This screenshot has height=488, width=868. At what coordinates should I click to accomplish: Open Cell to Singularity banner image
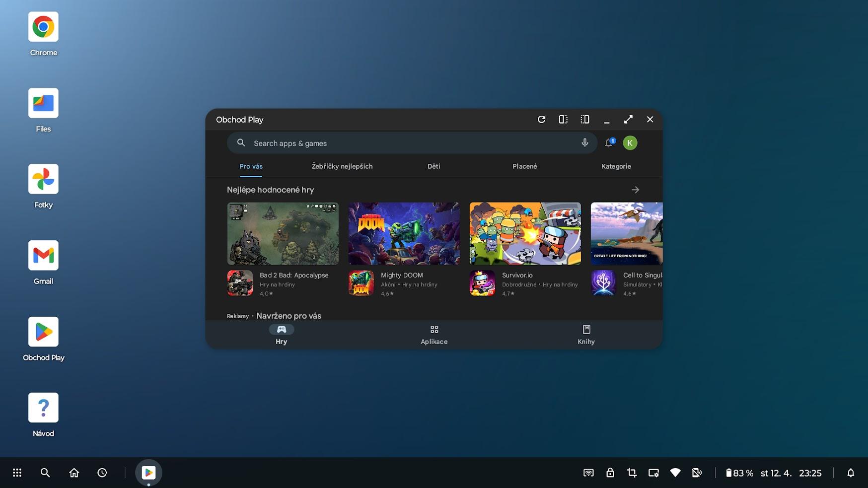(x=627, y=233)
